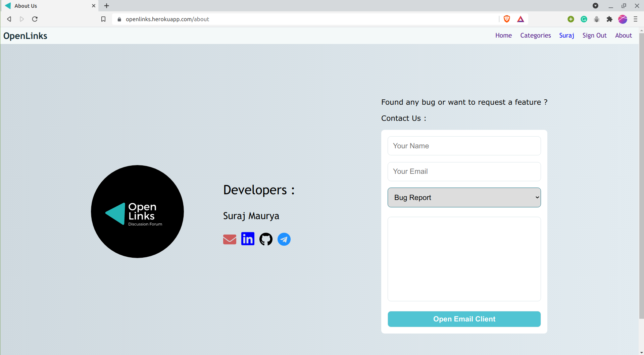Open the GitHub icon link

point(266,239)
